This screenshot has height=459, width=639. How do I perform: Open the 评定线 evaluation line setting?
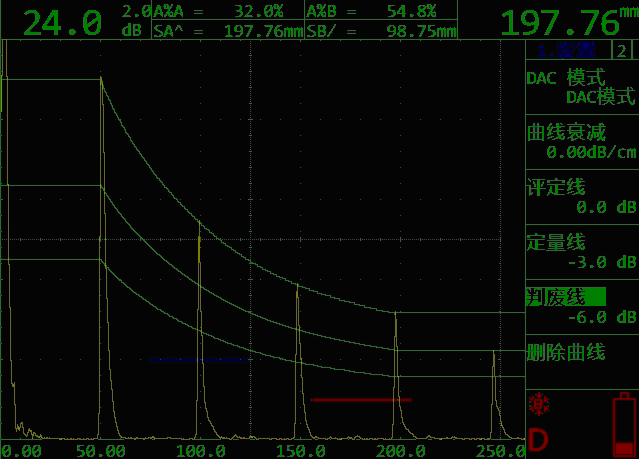tap(581, 197)
